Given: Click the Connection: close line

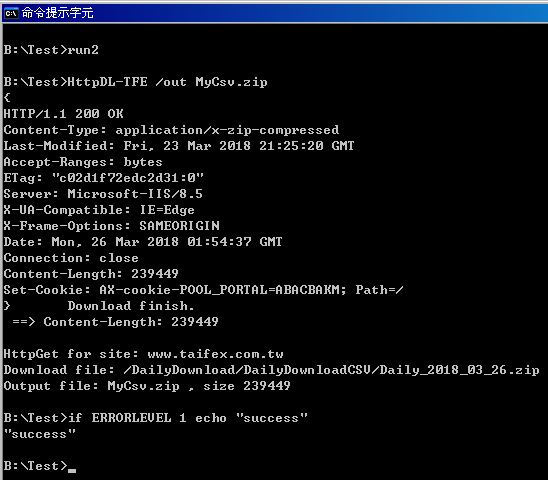Looking at the screenshot, I should coord(71,258).
